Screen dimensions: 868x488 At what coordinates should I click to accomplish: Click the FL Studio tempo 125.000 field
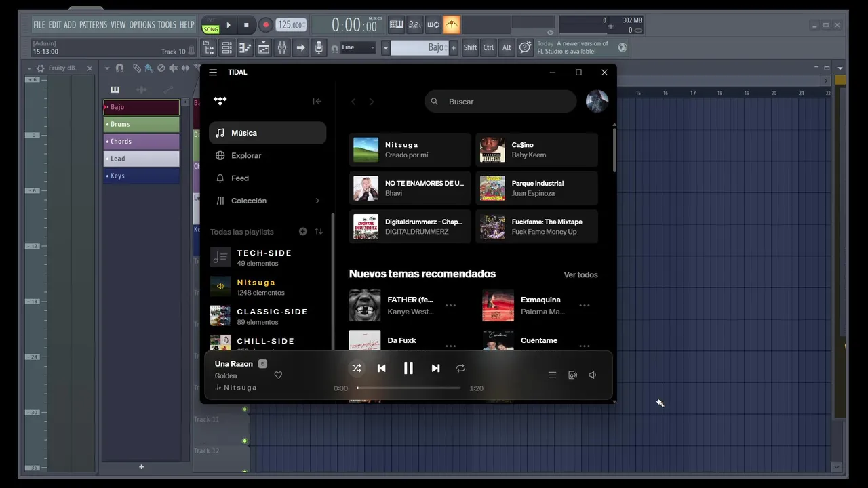[290, 24]
